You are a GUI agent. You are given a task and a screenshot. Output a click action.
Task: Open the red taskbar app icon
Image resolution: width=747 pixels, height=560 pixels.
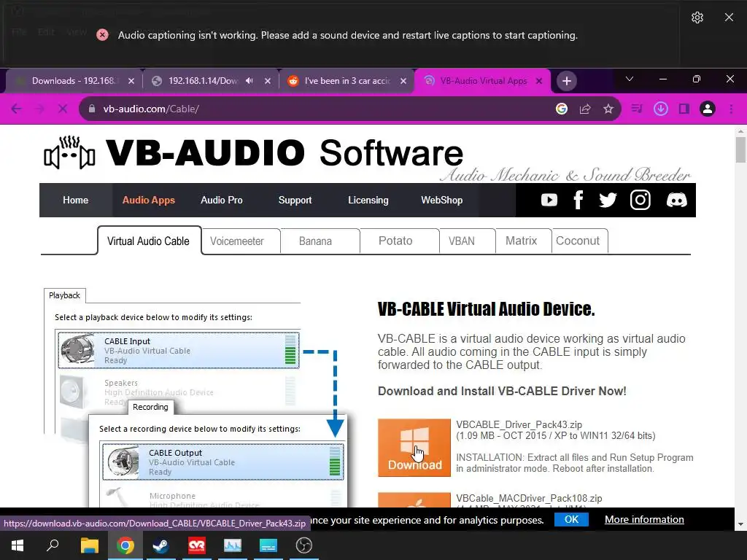[197, 545]
